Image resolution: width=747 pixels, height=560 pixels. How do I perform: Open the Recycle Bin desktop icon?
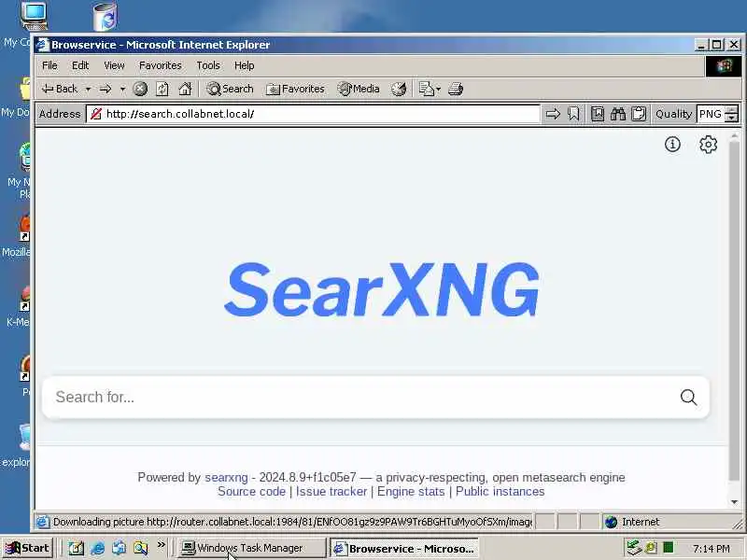[x=106, y=17]
